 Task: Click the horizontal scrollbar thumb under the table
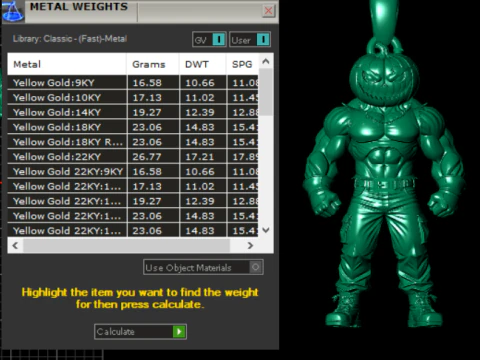pyautogui.click(x=126, y=246)
